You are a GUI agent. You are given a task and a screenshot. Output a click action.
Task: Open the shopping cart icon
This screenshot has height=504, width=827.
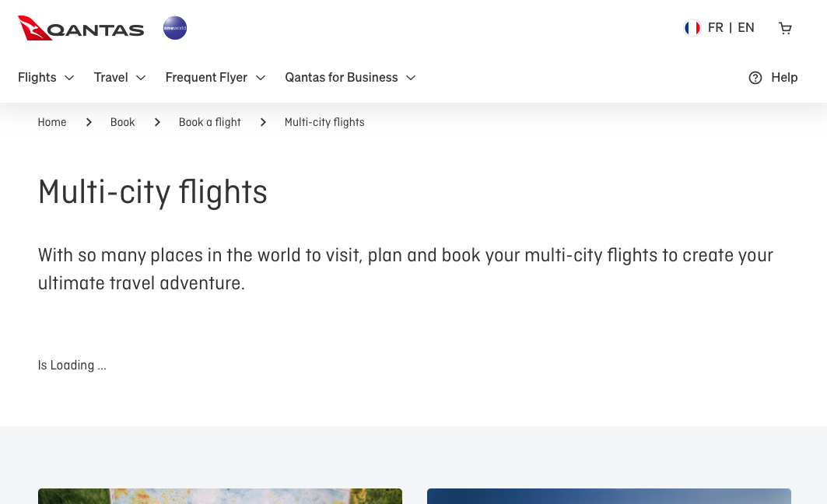[x=786, y=28]
